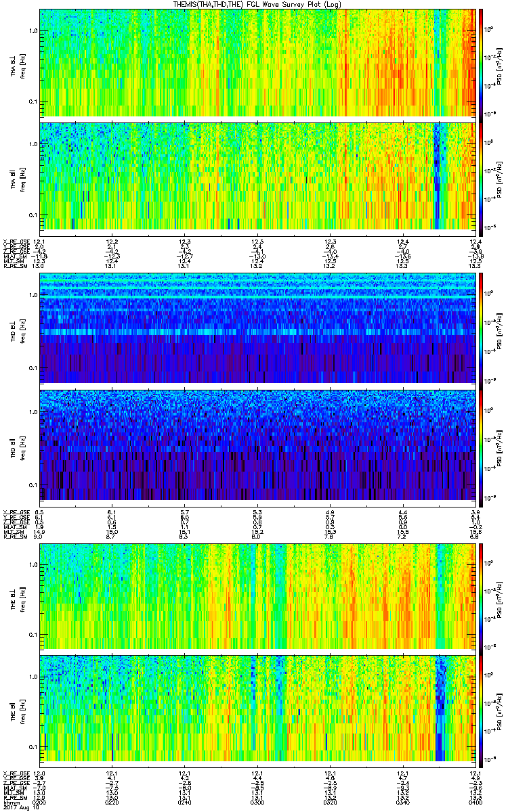Screen dimensions: 508x812
Task: Click the hhmm time-axis label
Action: (11, 803)
